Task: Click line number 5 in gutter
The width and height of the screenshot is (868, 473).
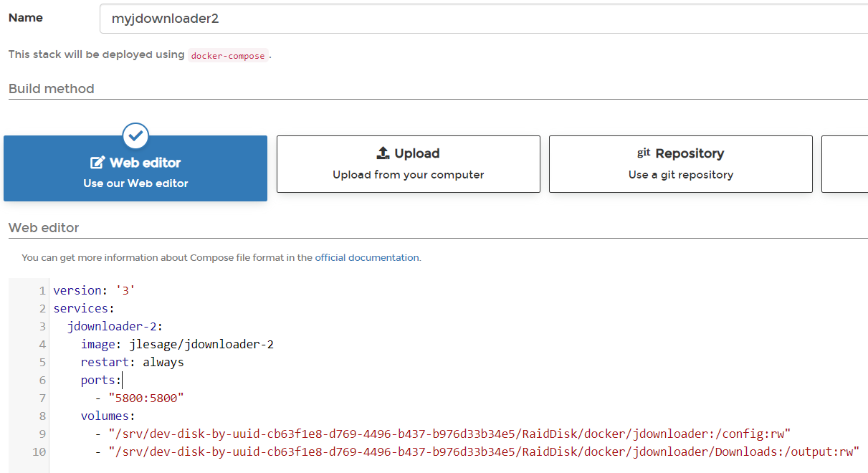Action: pos(43,362)
